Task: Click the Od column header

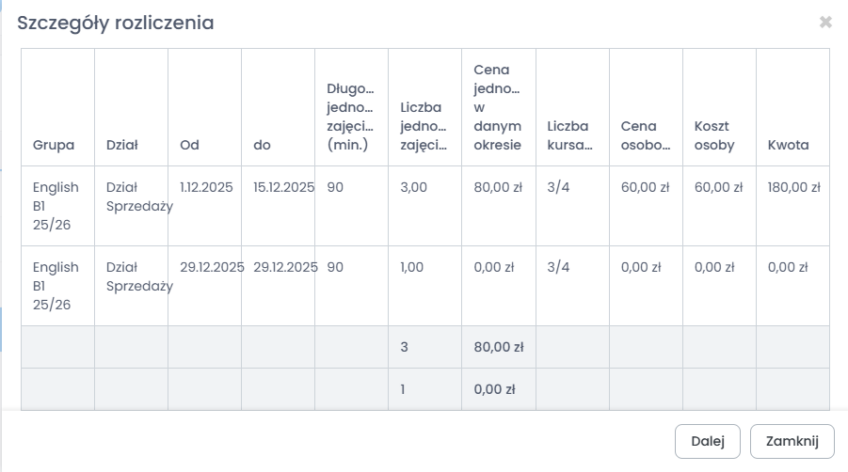Action: [x=188, y=147]
